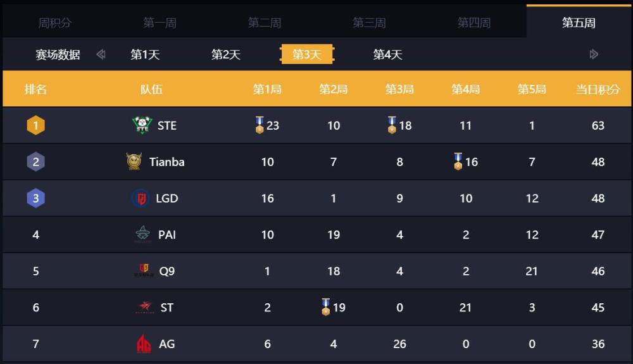Switch to the 第五周 tab
The image size is (633, 364).
coord(579,22)
